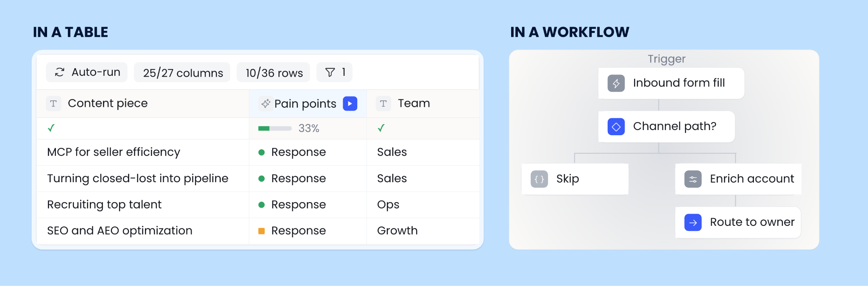Click the arrow icon on Route to owner
The width and height of the screenshot is (868, 286).
point(693,222)
